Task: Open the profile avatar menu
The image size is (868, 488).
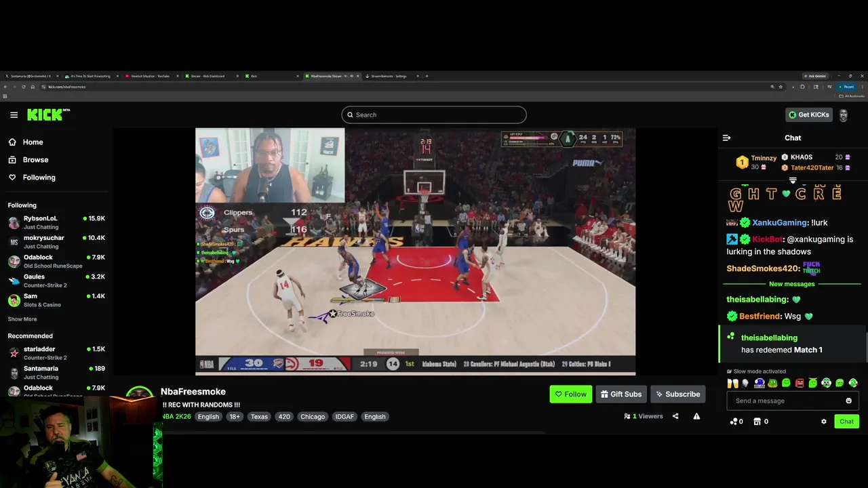Action: pyautogui.click(x=844, y=115)
